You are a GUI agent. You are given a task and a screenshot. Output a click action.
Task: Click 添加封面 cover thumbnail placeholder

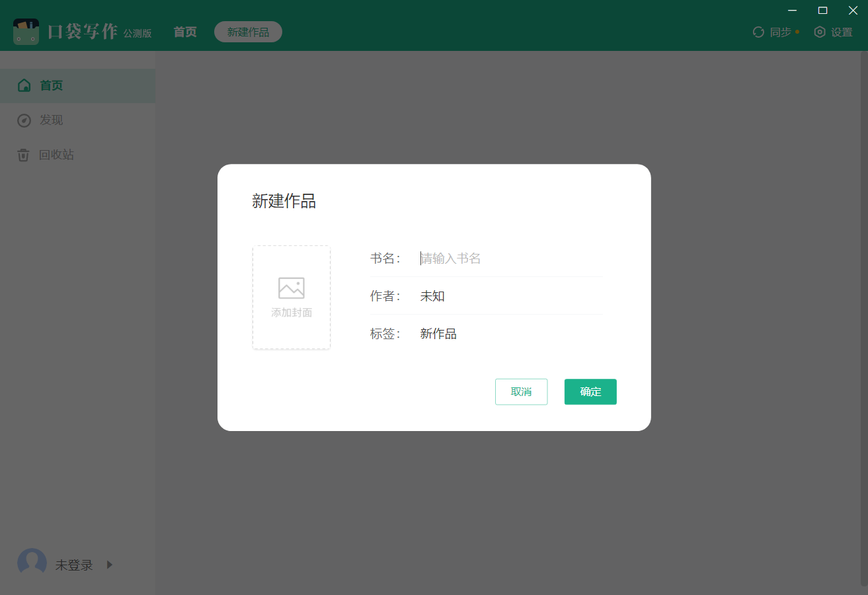tap(292, 297)
